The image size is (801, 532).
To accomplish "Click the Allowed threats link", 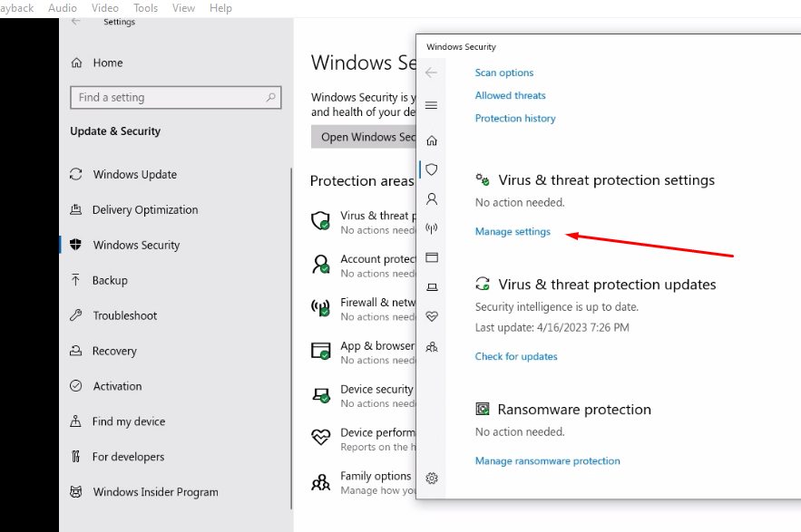I will coord(511,95).
